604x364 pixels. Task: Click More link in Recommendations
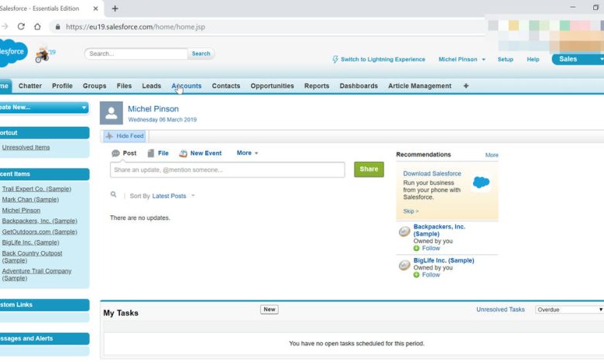pyautogui.click(x=492, y=155)
